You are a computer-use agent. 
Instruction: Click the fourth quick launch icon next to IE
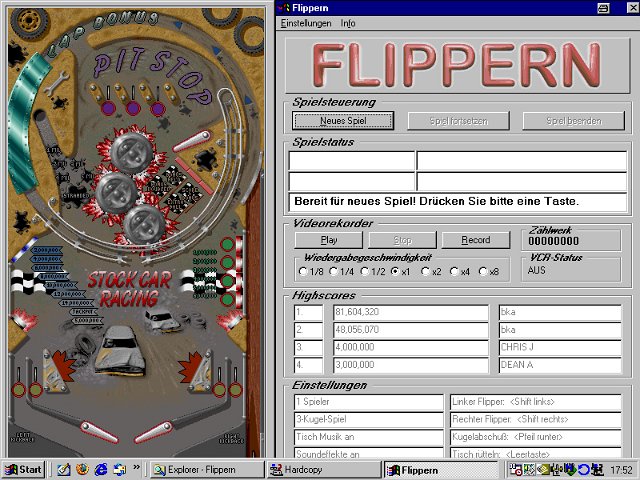[119, 470]
